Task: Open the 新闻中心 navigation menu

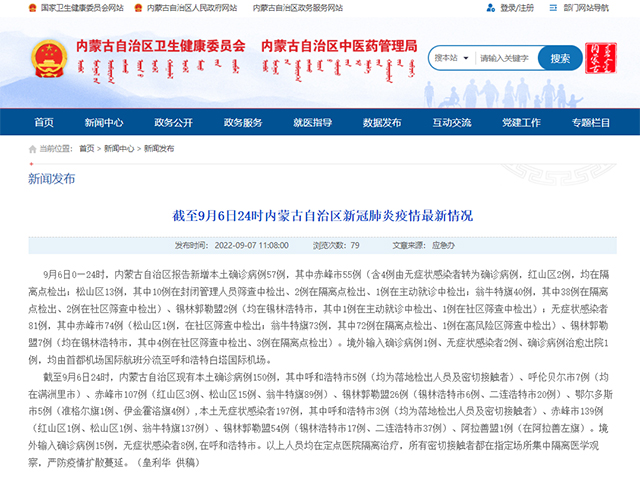Action: [x=104, y=122]
